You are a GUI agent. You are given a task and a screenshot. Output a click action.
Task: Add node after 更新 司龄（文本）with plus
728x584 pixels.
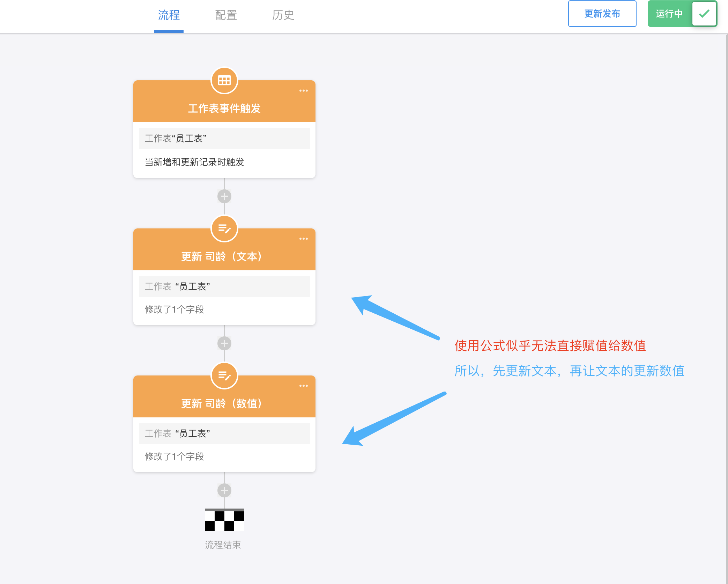click(x=224, y=343)
